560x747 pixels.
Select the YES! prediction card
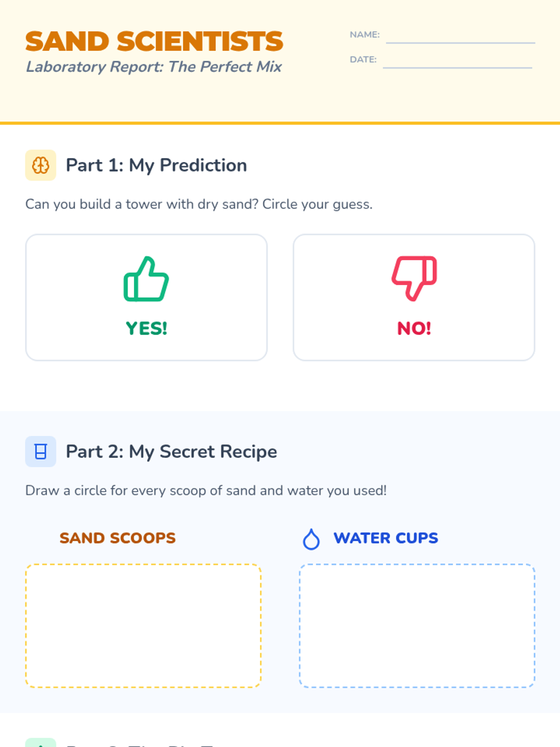(147, 297)
